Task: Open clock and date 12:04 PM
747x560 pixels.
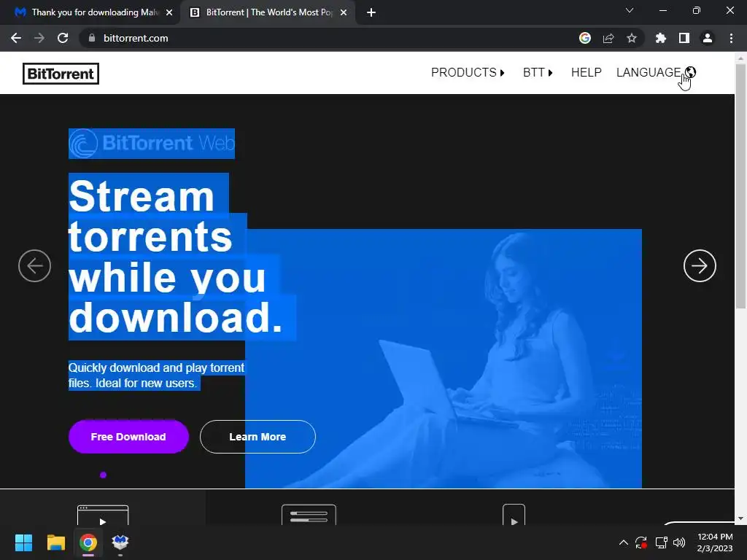Action: point(715,542)
